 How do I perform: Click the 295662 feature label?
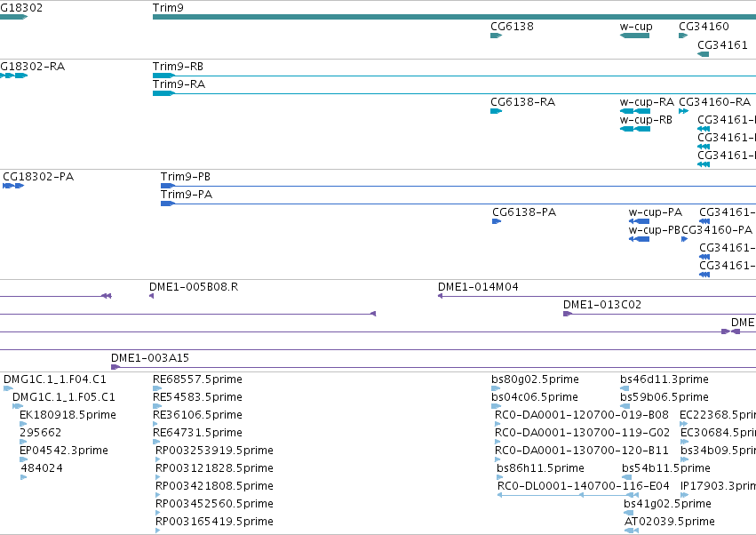41,433
